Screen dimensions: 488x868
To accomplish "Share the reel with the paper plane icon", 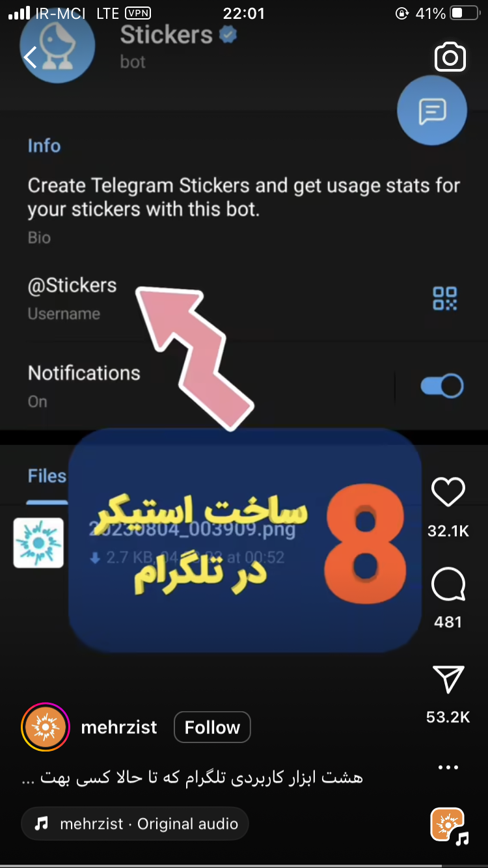I will tap(448, 679).
